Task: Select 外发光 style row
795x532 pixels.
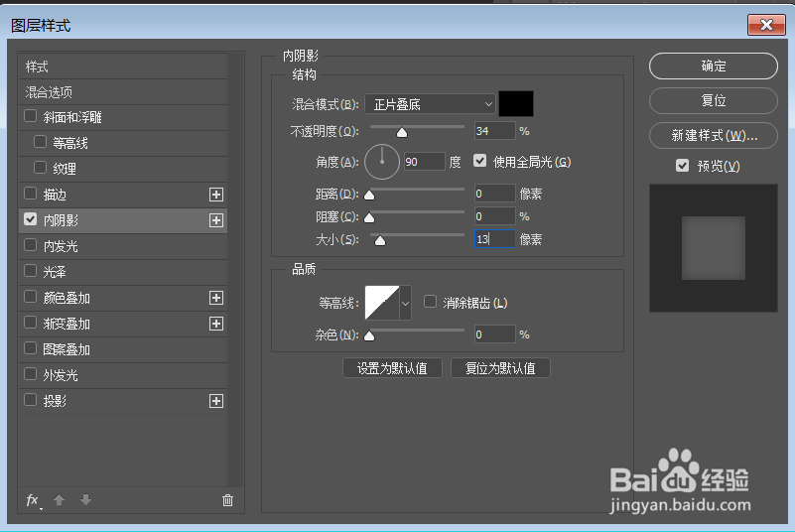Action: click(x=123, y=376)
